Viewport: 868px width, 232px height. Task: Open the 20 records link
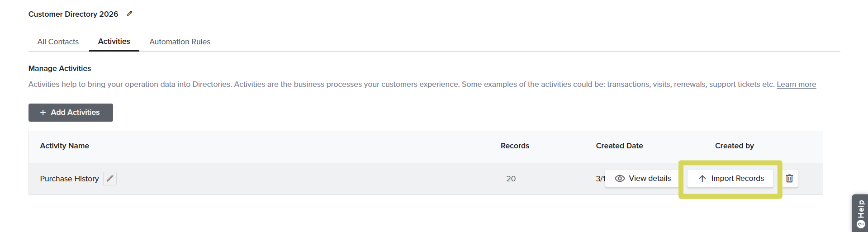tap(511, 179)
